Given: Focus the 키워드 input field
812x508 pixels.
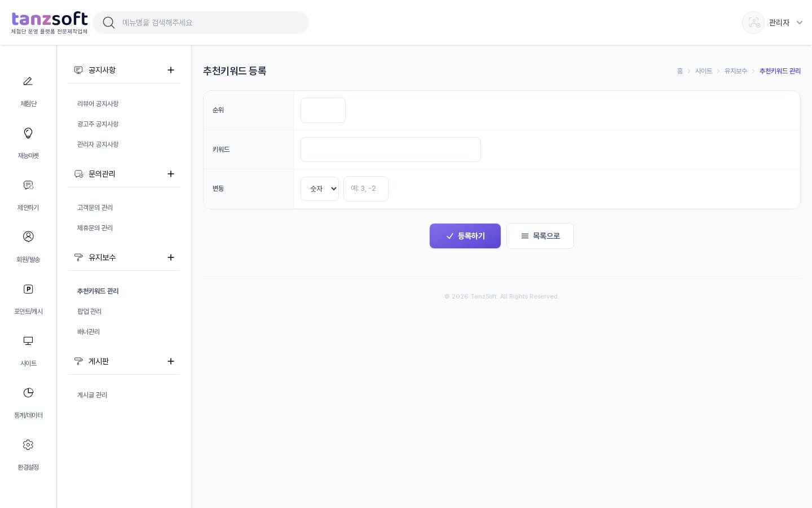Looking at the screenshot, I should [391, 150].
